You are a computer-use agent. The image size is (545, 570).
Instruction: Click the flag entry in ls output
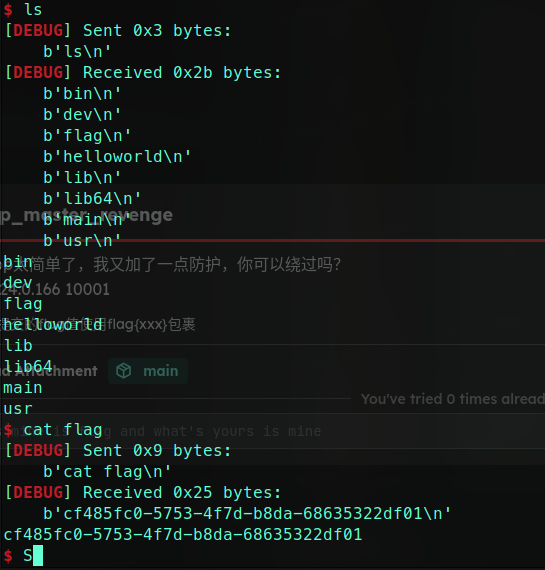[23, 304]
